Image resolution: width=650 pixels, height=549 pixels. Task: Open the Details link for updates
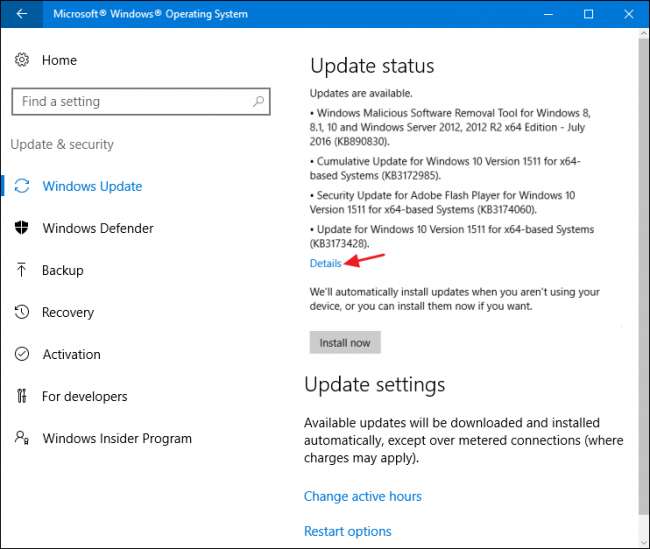[x=325, y=263]
